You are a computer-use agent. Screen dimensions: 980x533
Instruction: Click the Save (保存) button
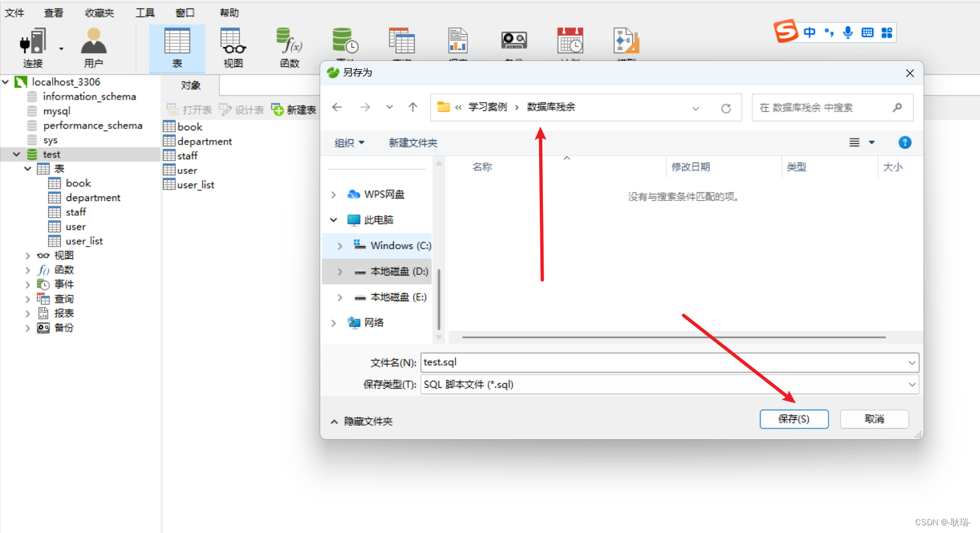click(794, 419)
